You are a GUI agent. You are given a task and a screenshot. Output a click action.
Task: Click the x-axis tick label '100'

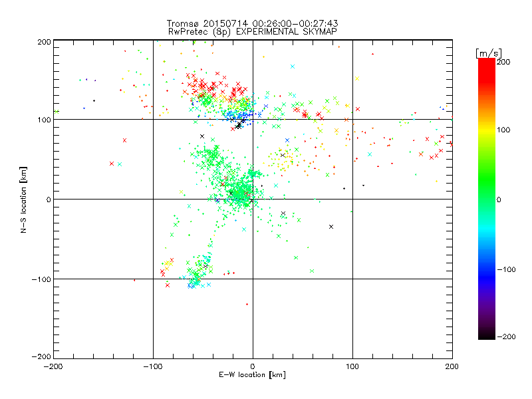(x=352, y=366)
